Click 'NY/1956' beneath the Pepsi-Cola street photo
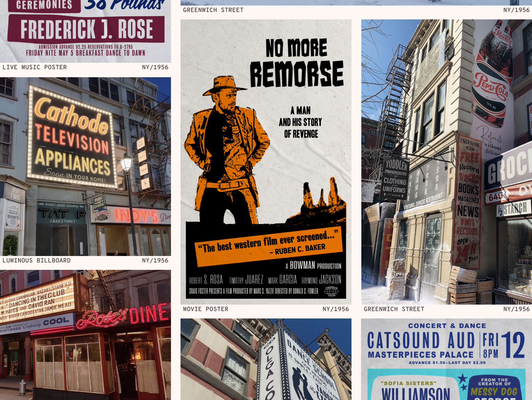This screenshot has width=532, height=400. click(516, 309)
